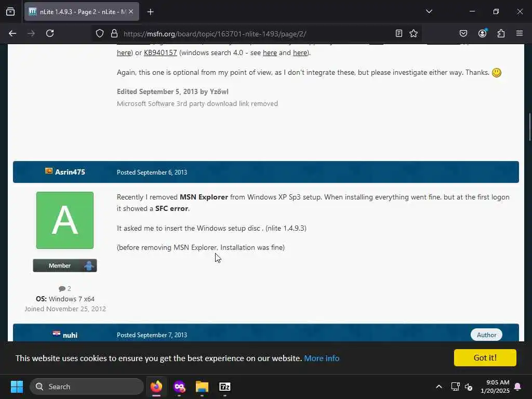
Task: Click the 'OS: Windows 7 x64' text
Action: (65, 299)
